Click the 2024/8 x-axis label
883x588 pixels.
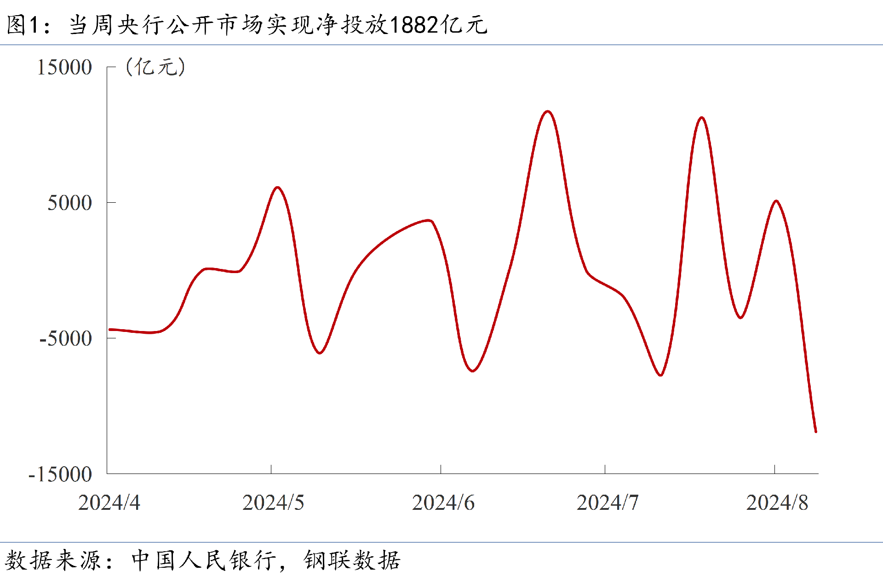click(777, 502)
